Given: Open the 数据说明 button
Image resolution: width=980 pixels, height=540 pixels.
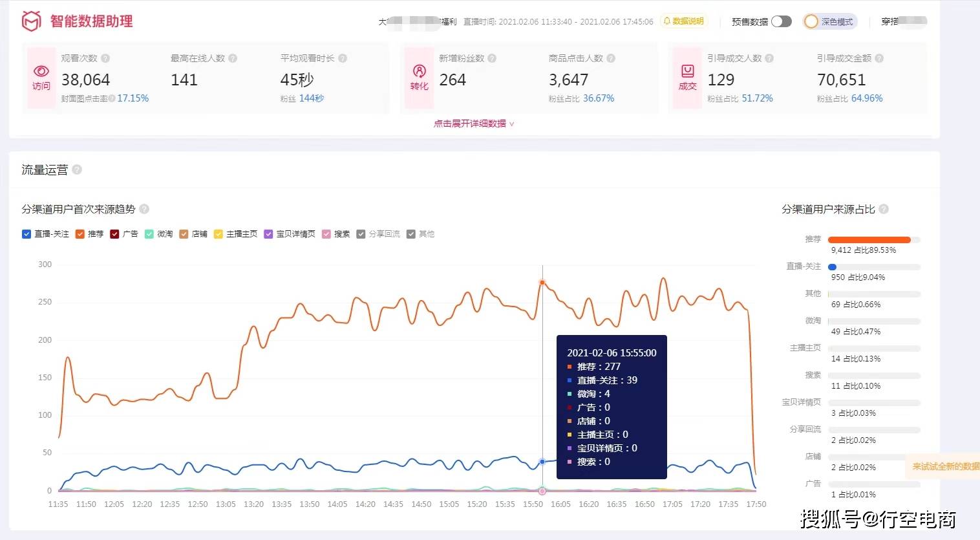Looking at the screenshot, I should point(684,21).
